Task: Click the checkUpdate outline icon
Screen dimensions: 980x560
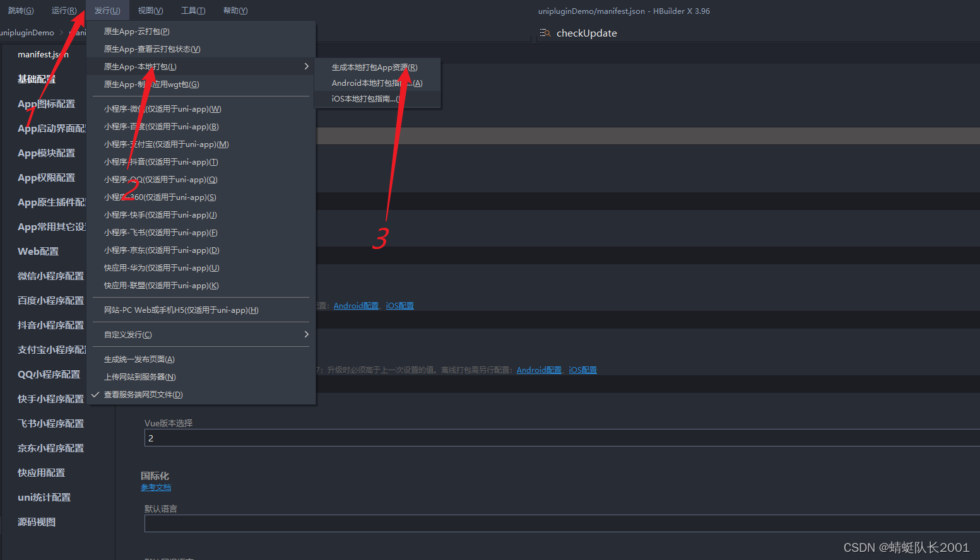Action: [545, 33]
